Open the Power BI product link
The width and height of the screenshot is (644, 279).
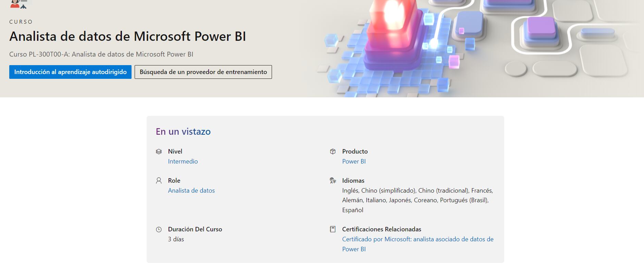354,161
